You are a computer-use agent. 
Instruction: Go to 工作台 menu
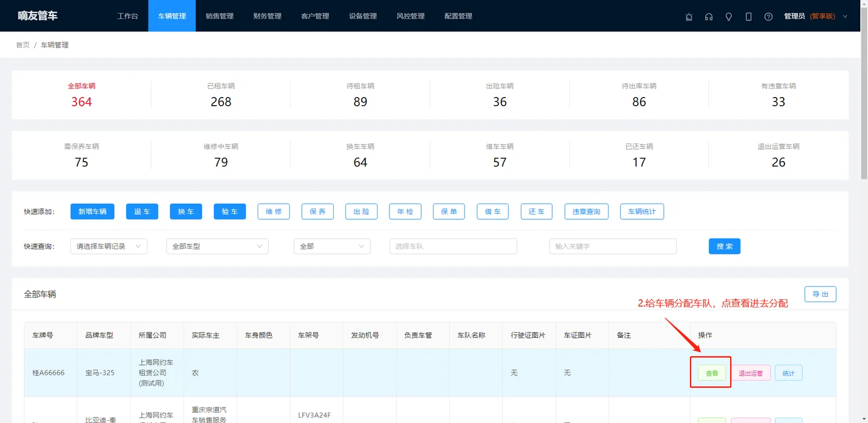click(127, 16)
